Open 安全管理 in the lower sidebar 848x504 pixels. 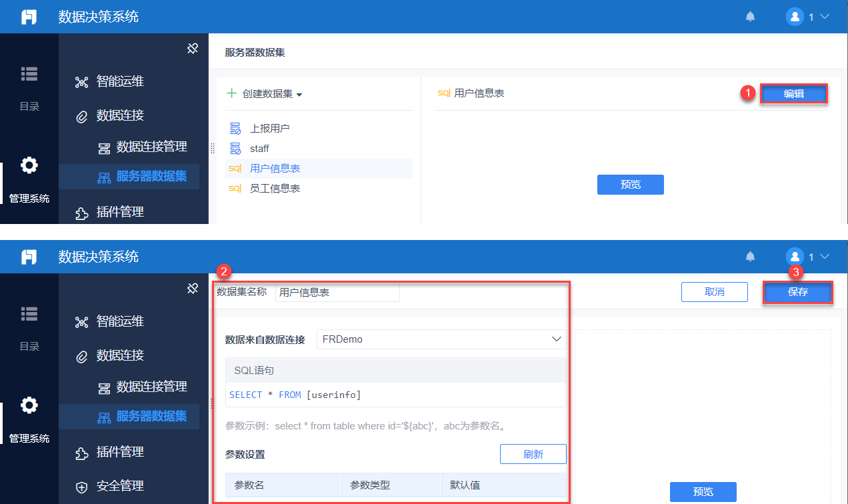(x=110, y=486)
